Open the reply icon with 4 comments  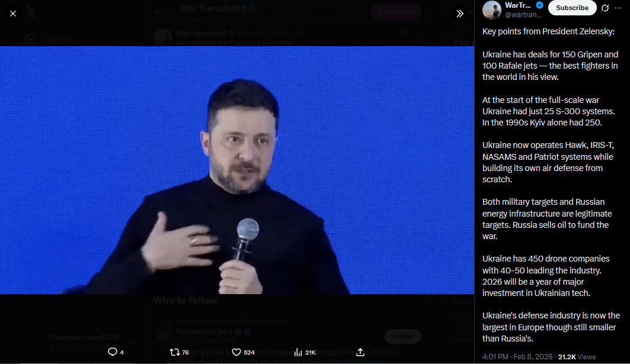(116, 352)
